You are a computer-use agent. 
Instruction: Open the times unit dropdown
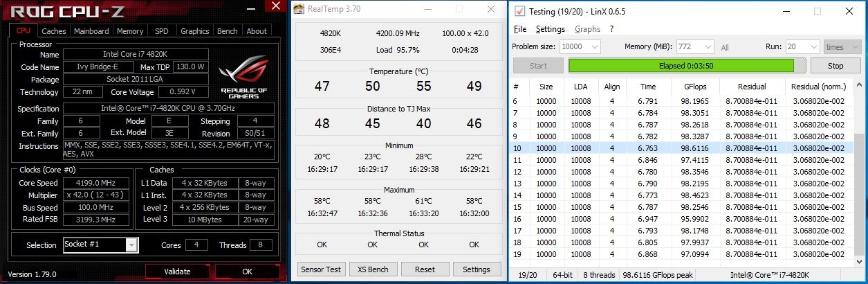tap(842, 46)
